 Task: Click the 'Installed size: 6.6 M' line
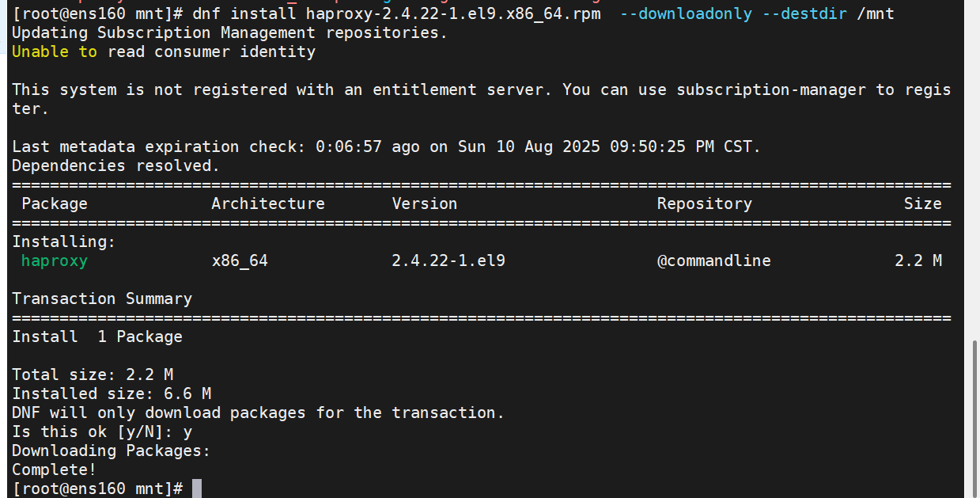(112, 393)
